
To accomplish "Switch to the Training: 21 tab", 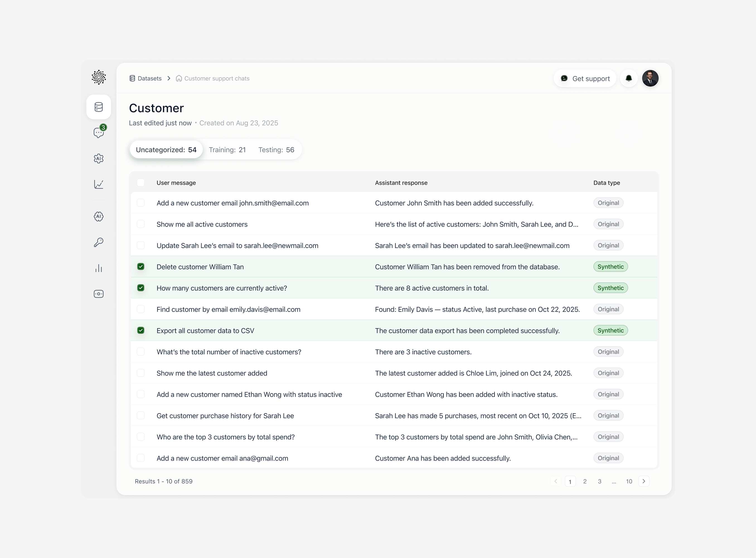I will point(227,150).
